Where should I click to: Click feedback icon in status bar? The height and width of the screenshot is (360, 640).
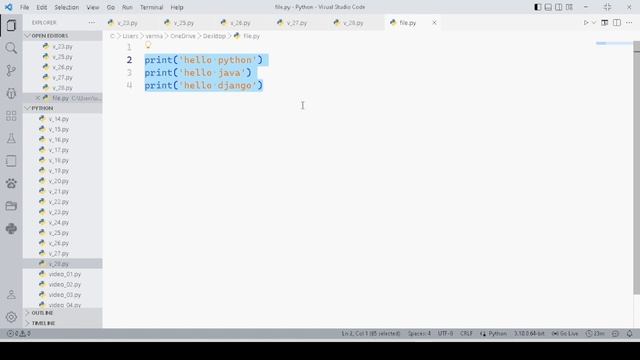click(x=615, y=333)
